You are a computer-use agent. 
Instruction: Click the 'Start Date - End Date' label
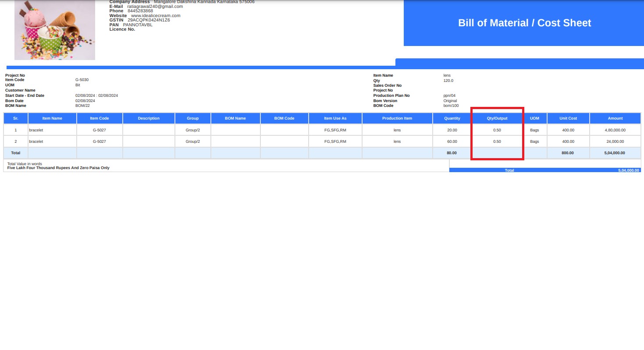[x=25, y=95]
